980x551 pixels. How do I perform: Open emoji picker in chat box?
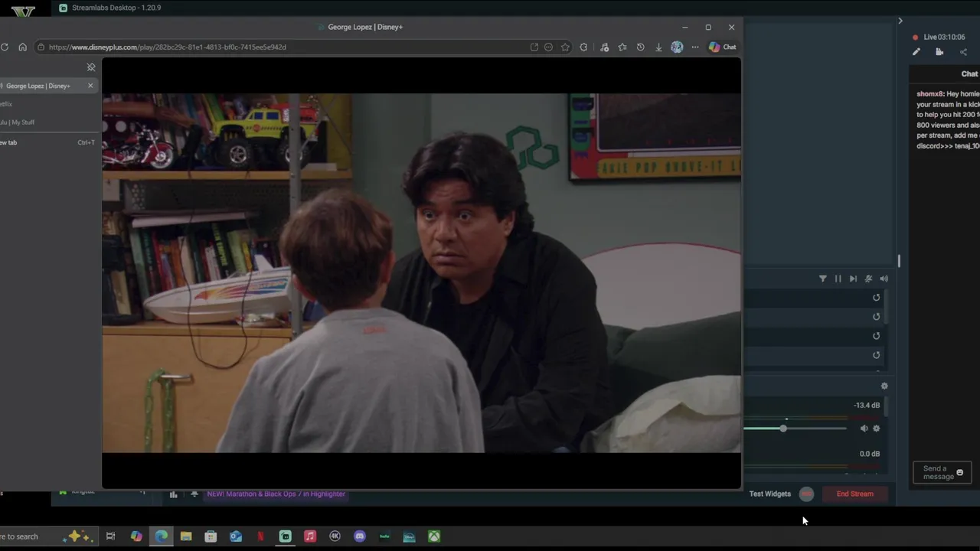[960, 472]
